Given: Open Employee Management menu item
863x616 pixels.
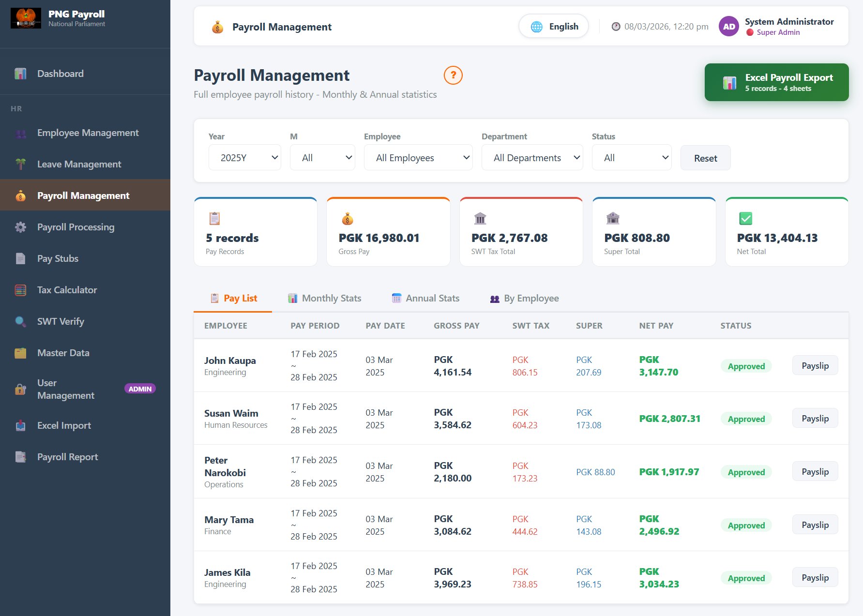Looking at the screenshot, I should pos(85,133).
